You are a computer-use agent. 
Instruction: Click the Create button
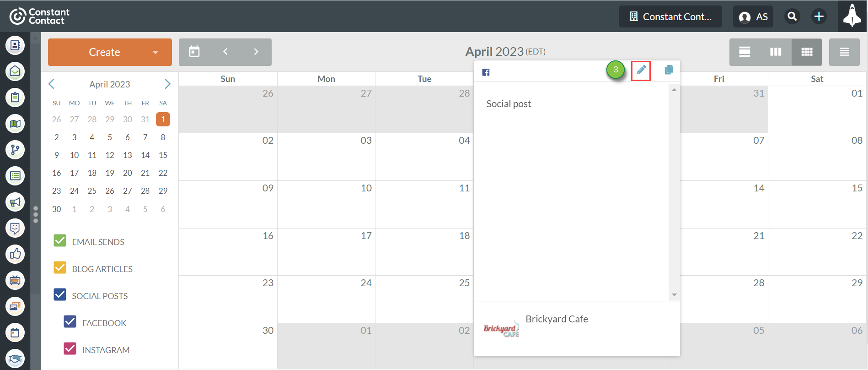pyautogui.click(x=104, y=52)
